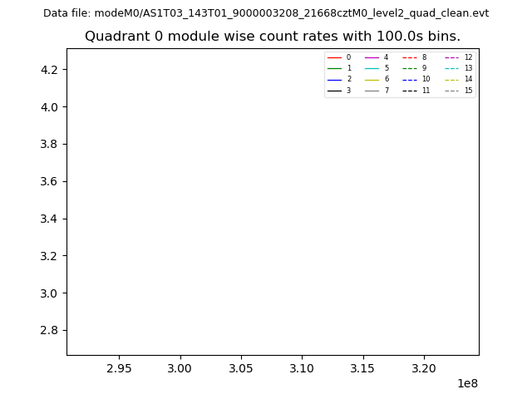Click the red dashed legend line for module 8
Image resolution: width=532 pixels, height=399 pixels.
410,57
